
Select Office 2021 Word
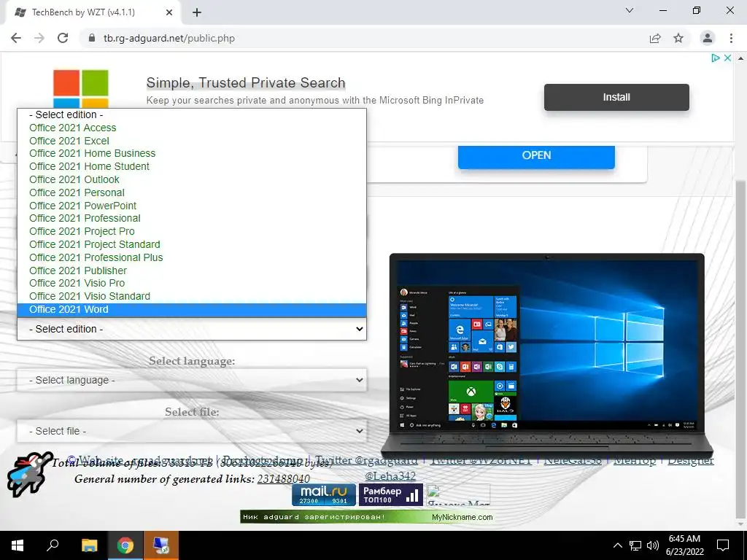click(x=192, y=309)
